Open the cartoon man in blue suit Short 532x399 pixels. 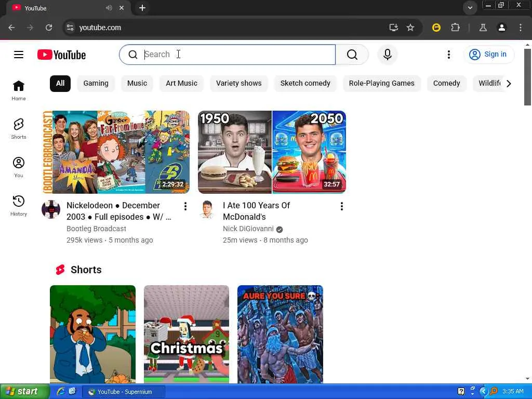coord(92,334)
